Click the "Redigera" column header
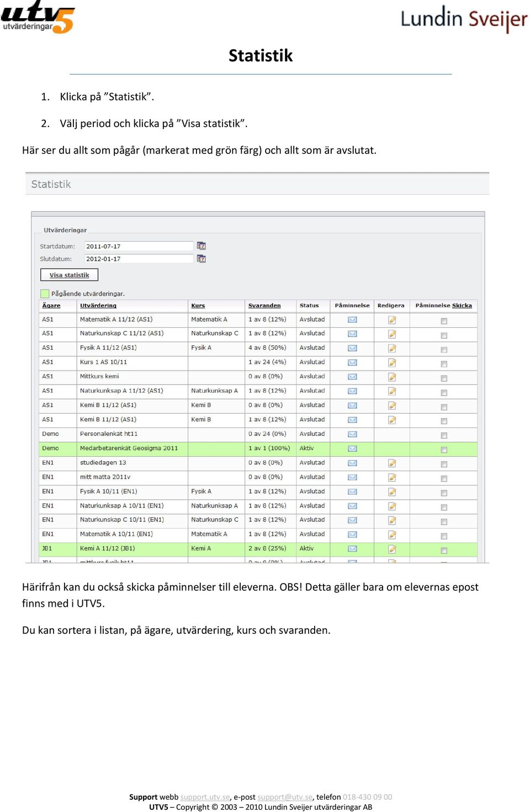This screenshot has width=530, height=812. pyautogui.click(x=391, y=306)
